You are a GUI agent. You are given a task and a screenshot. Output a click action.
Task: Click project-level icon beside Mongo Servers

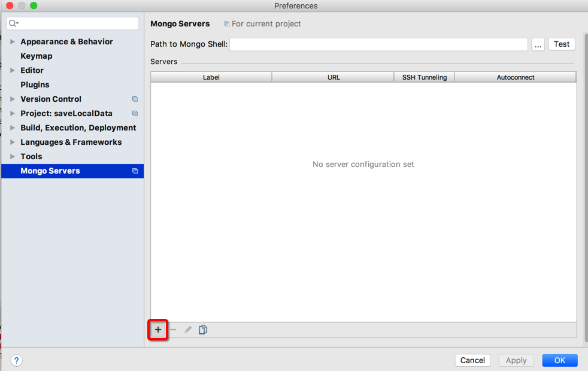pyautogui.click(x=135, y=171)
